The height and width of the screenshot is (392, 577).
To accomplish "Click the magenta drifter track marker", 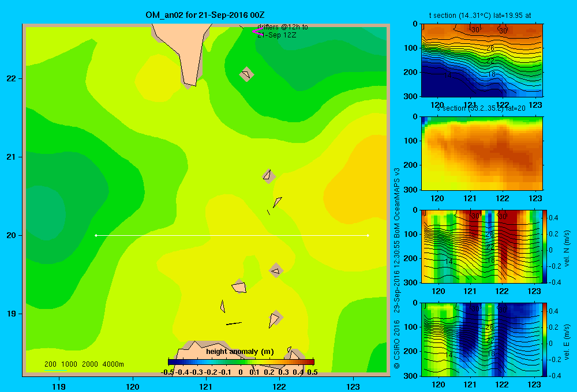I will coord(257,31).
